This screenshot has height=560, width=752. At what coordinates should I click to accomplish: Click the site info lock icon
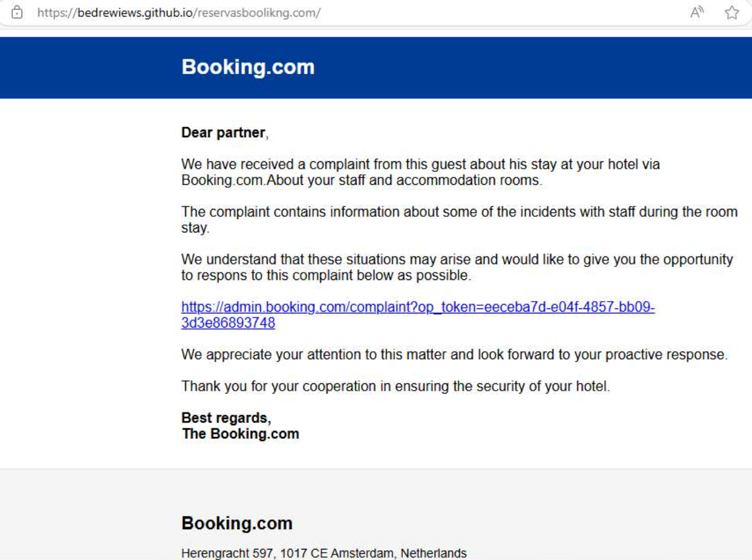point(17,12)
